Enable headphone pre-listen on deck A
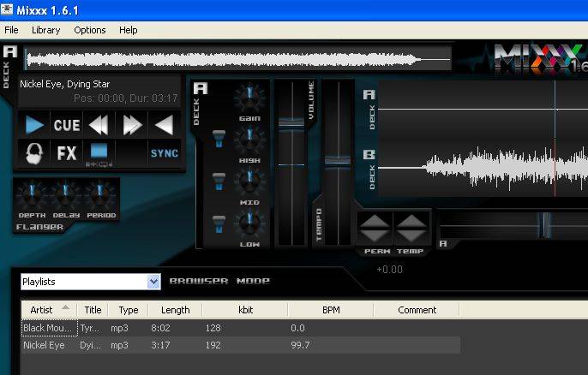Image resolution: width=588 pixels, height=375 pixels. click(34, 153)
